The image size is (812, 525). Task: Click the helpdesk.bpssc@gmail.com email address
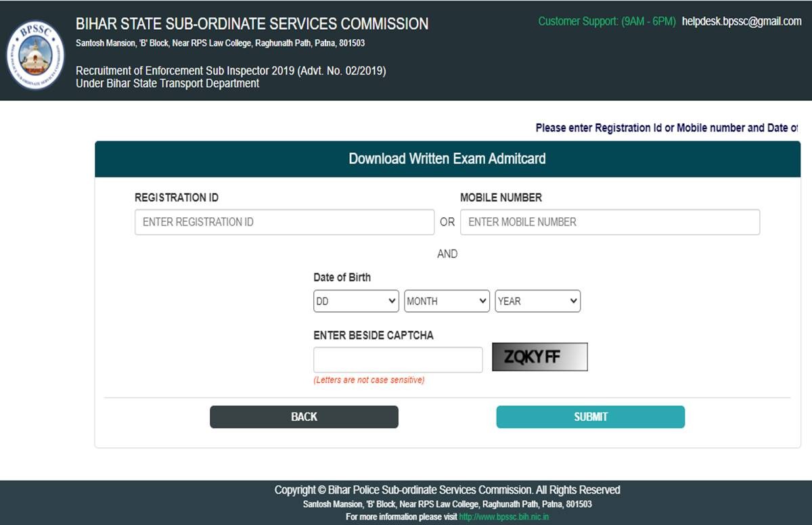[x=742, y=22]
